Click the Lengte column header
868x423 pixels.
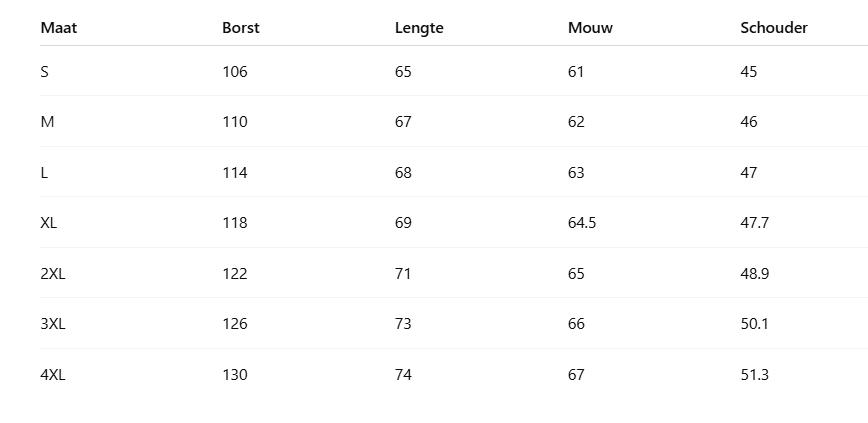pyautogui.click(x=419, y=28)
